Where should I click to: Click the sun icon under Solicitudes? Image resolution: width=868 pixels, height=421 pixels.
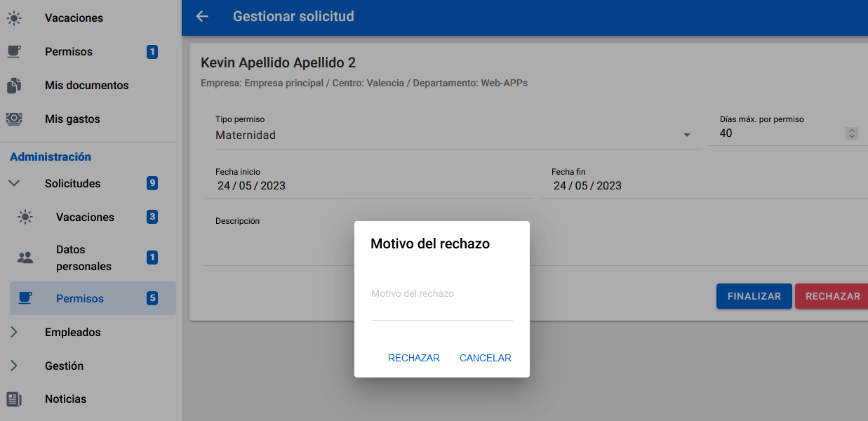25,218
